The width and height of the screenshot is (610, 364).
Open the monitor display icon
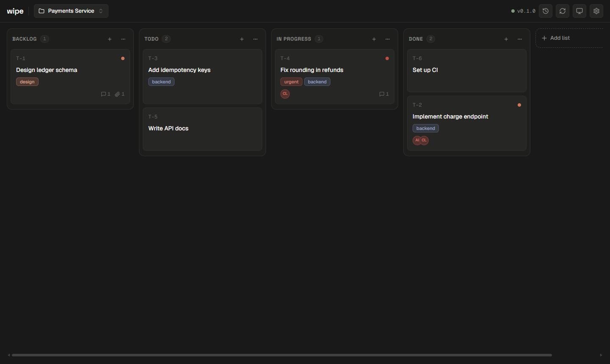coord(579,11)
